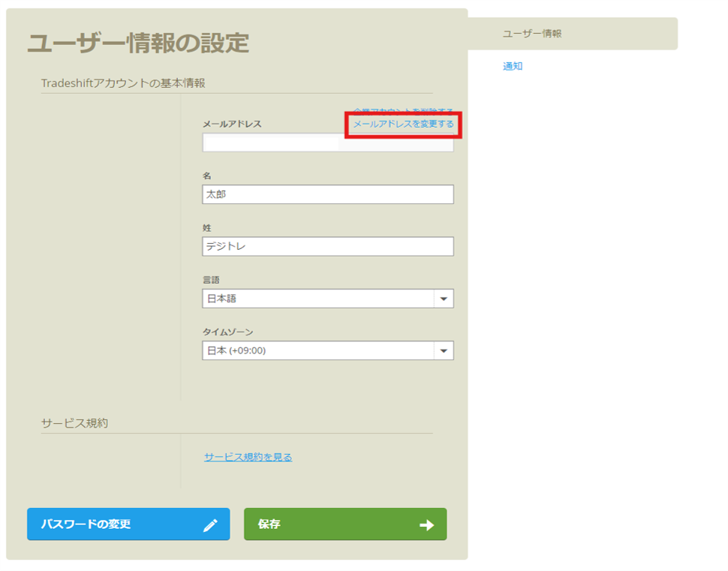This screenshot has width=728, height=571.
Task: Click the ユーザー情報の設定 page heading
Action: 138,44
